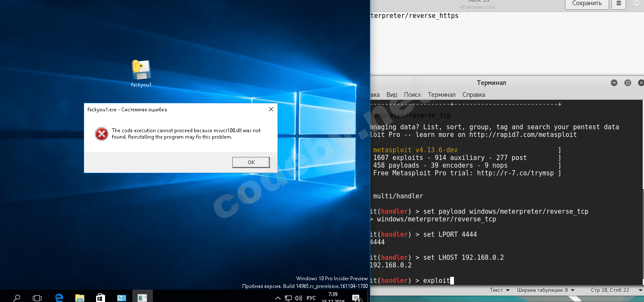
Task: Open Ширина табуляции: 8 dropdown
Action: point(545,290)
